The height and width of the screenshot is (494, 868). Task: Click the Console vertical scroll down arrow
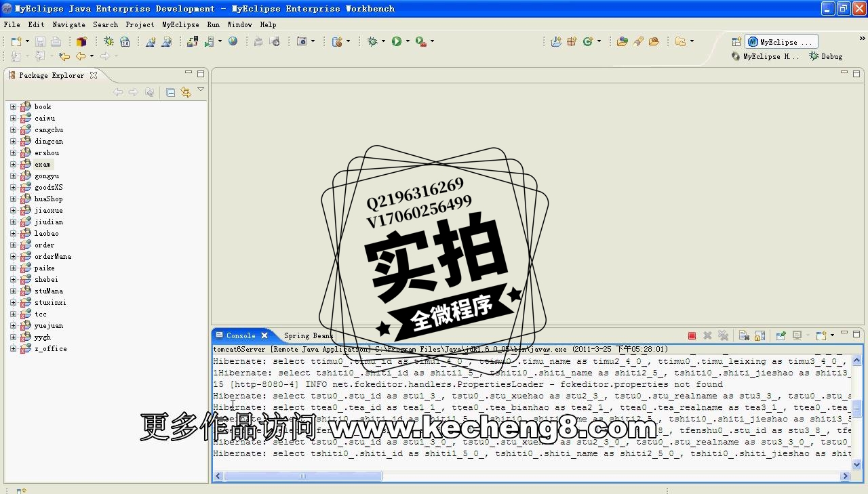point(856,465)
